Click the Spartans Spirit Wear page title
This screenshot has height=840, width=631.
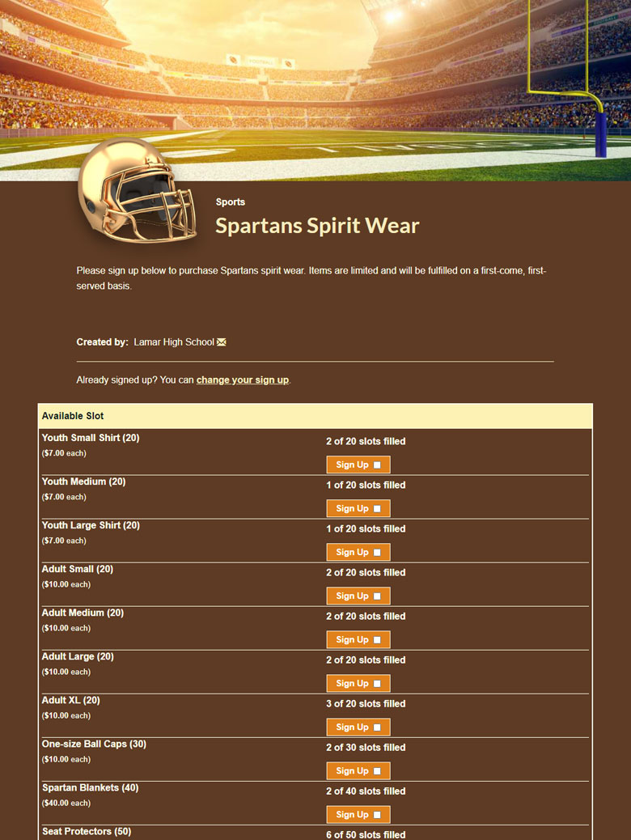coord(317,226)
